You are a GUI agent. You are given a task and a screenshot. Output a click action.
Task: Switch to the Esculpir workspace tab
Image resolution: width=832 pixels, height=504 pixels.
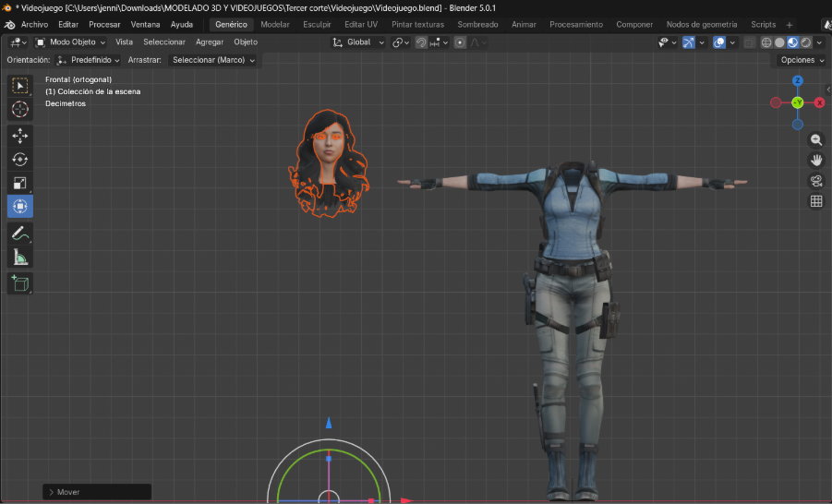tap(317, 25)
